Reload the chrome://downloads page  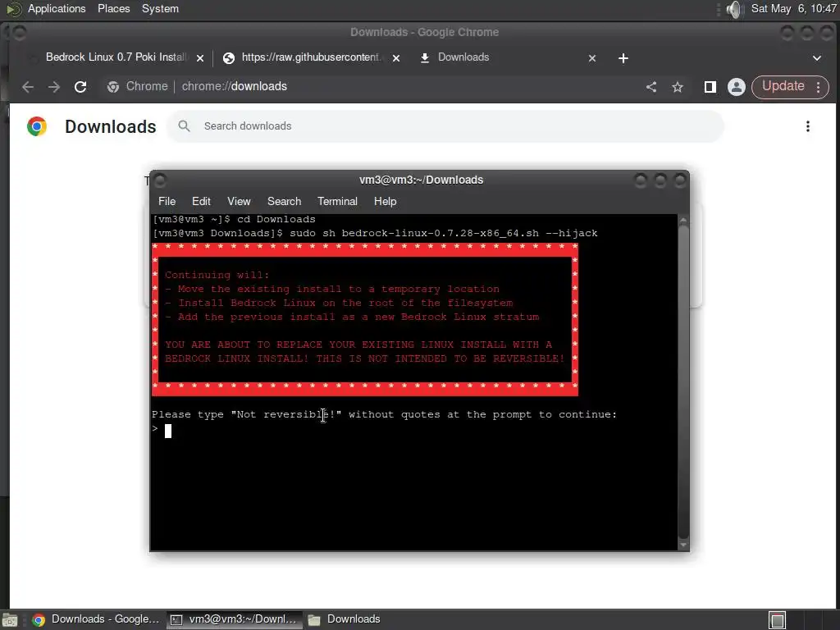80,87
